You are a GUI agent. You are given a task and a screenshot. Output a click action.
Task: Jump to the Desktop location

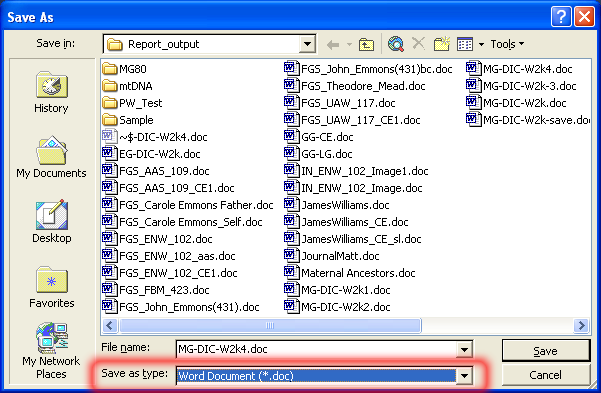point(51,222)
